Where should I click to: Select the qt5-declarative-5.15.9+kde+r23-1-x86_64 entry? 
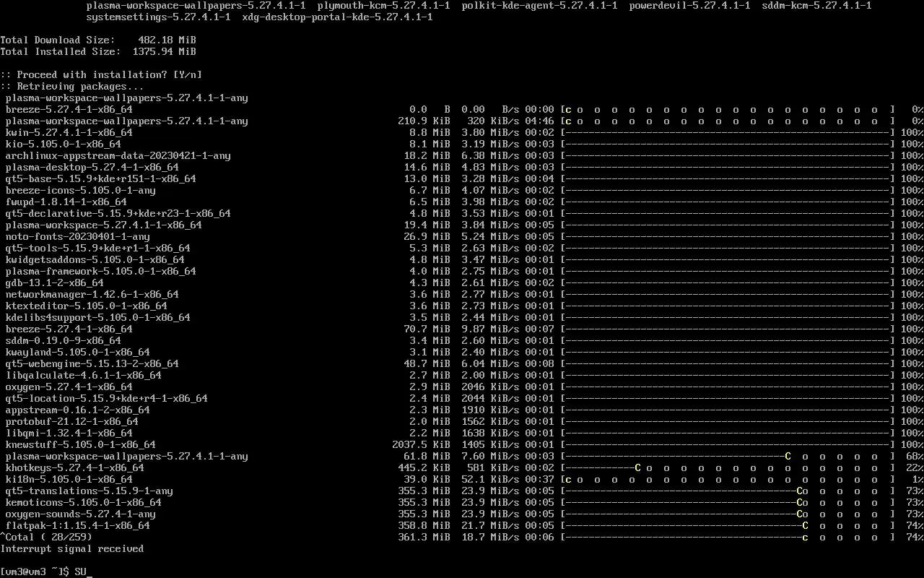(x=118, y=214)
